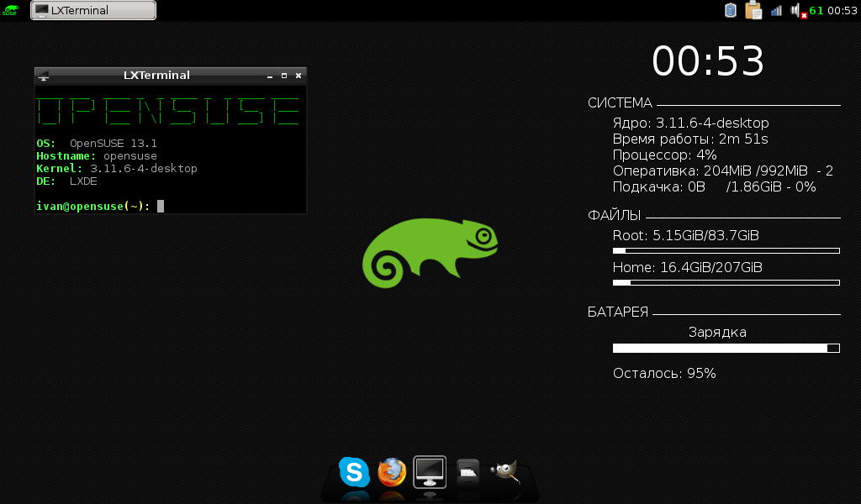This screenshot has height=504, width=861.
Task: Open the clipboard manager tray icon
Action: (753, 10)
